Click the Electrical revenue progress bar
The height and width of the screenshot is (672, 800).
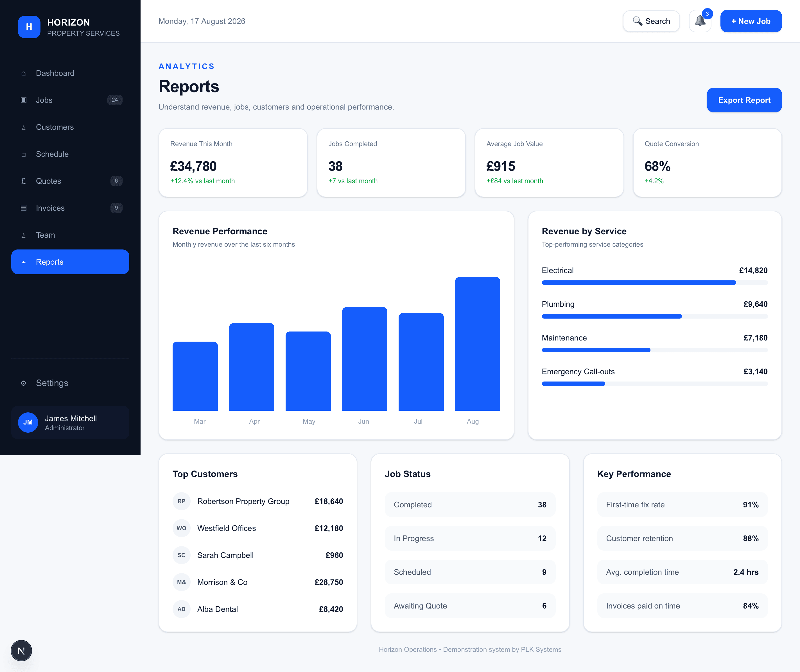pyautogui.click(x=654, y=283)
